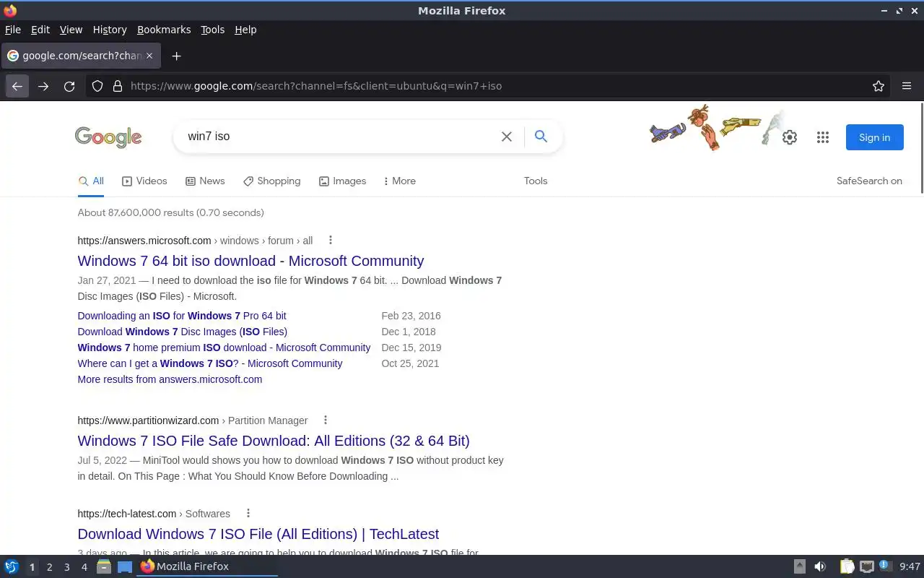Expand the More search categories dropdown
The image size is (924, 578).
point(399,181)
